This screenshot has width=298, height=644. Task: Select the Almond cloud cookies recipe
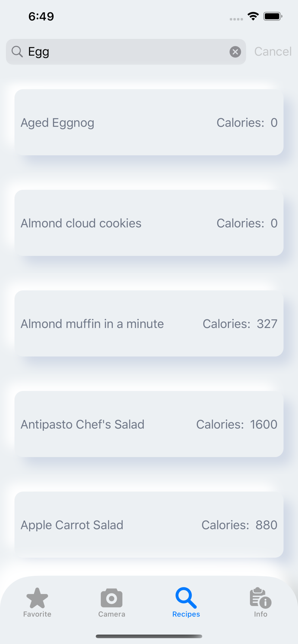point(149,223)
